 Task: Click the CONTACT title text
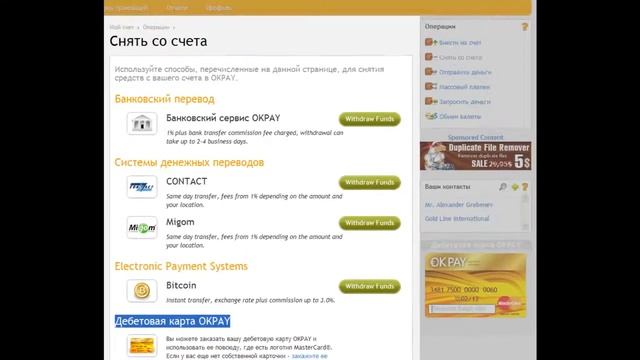pyautogui.click(x=187, y=181)
